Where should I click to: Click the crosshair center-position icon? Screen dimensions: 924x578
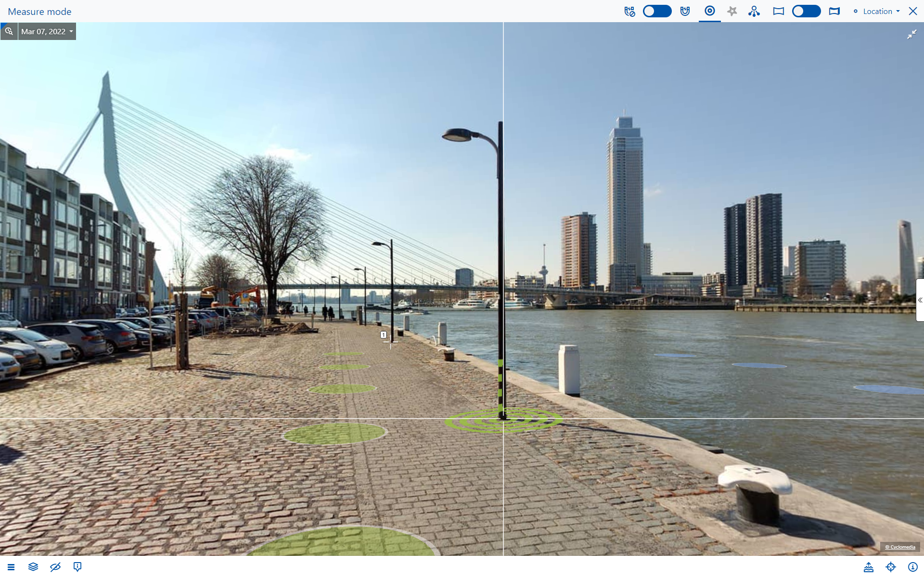(890, 567)
